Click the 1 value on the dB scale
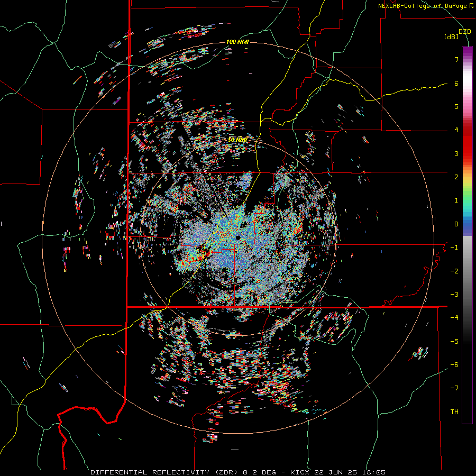Viewport: 476px width, 476px height. (x=456, y=200)
